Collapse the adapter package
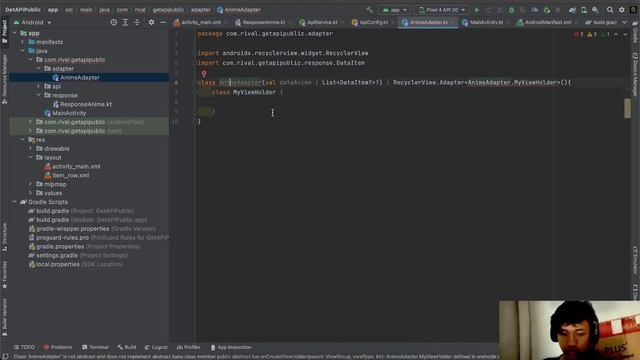 coord(39,69)
